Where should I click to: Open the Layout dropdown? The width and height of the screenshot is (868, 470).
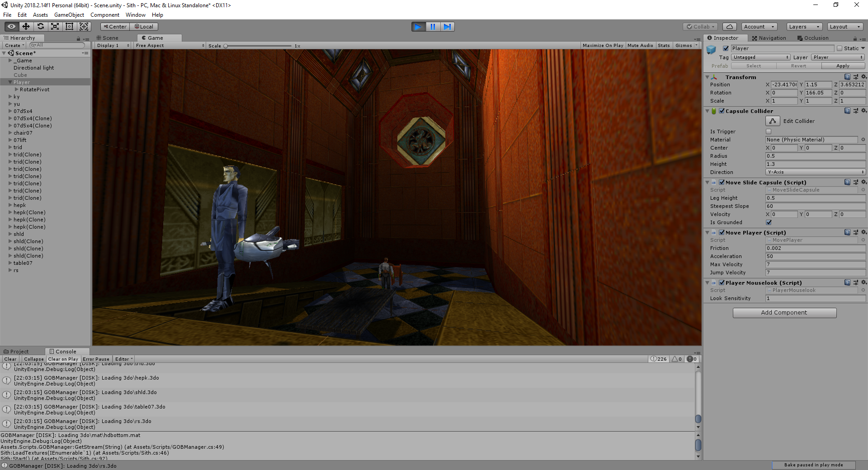pos(845,27)
